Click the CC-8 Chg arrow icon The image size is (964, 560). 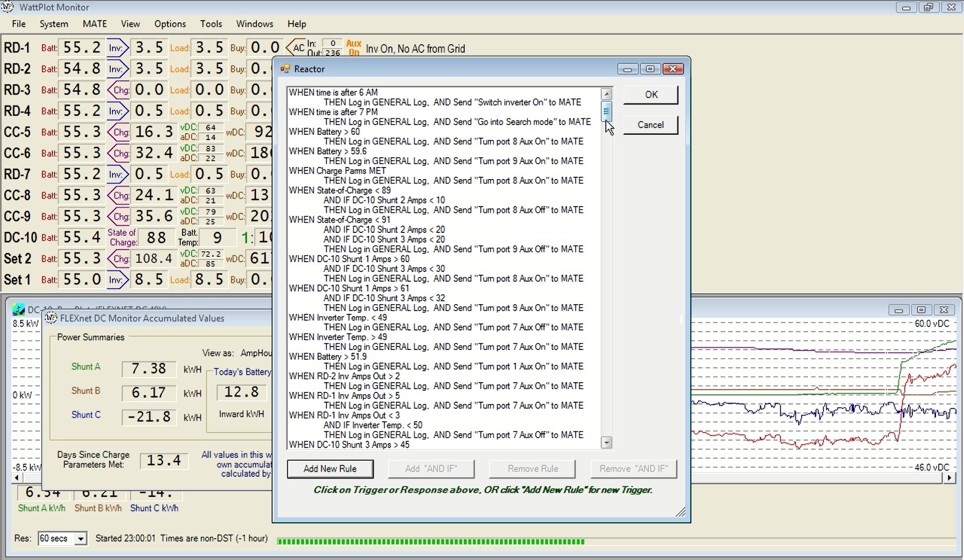119,195
